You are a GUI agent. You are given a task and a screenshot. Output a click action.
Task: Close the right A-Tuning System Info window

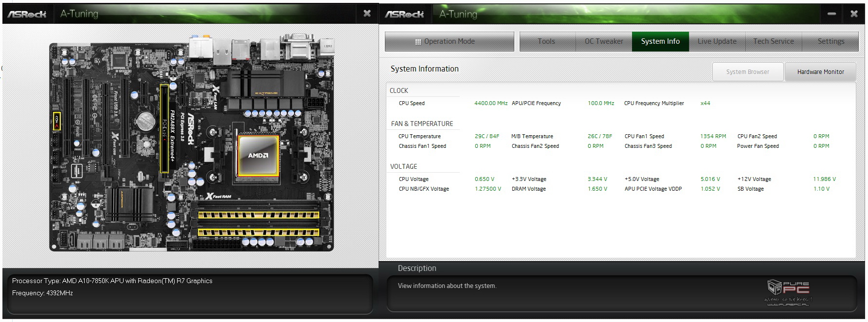pos(854,14)
